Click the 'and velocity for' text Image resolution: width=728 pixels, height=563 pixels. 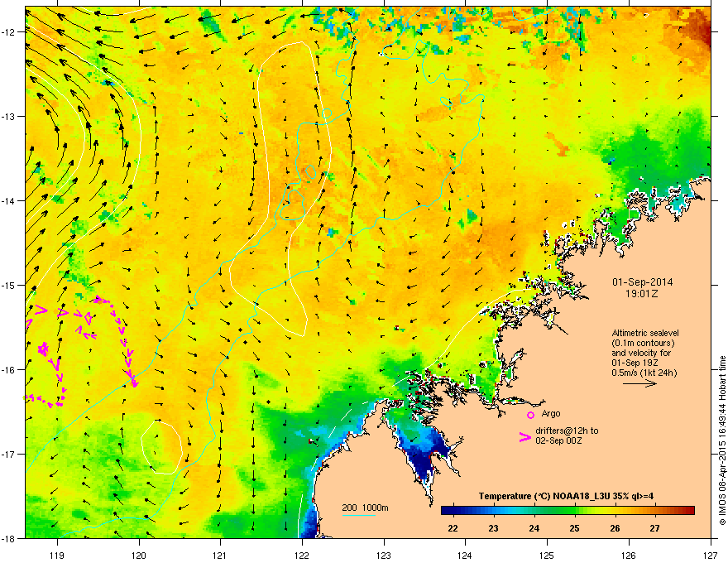pyautogui.click(x=640, y=353)
